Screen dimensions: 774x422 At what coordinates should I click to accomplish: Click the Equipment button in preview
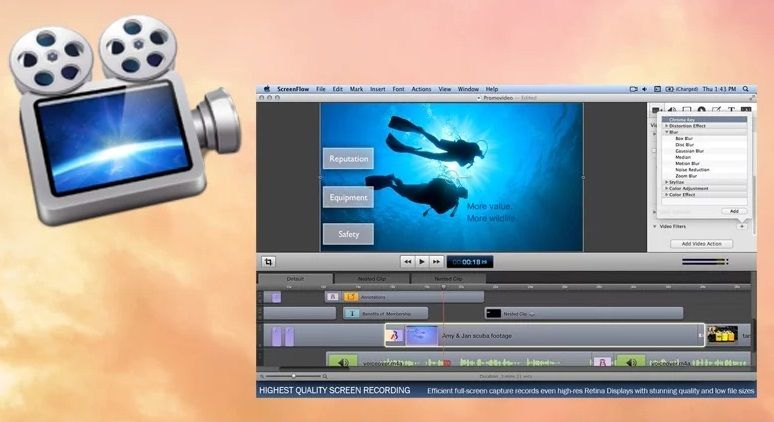[x=348, y=197]
